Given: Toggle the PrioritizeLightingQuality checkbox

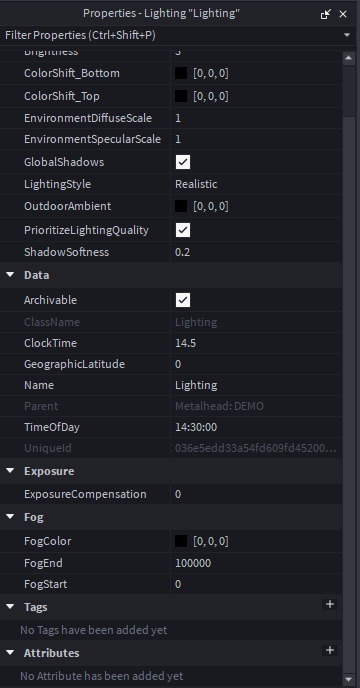Looking at the screenshot, I should pyautogui.click(x=183, y=230).
